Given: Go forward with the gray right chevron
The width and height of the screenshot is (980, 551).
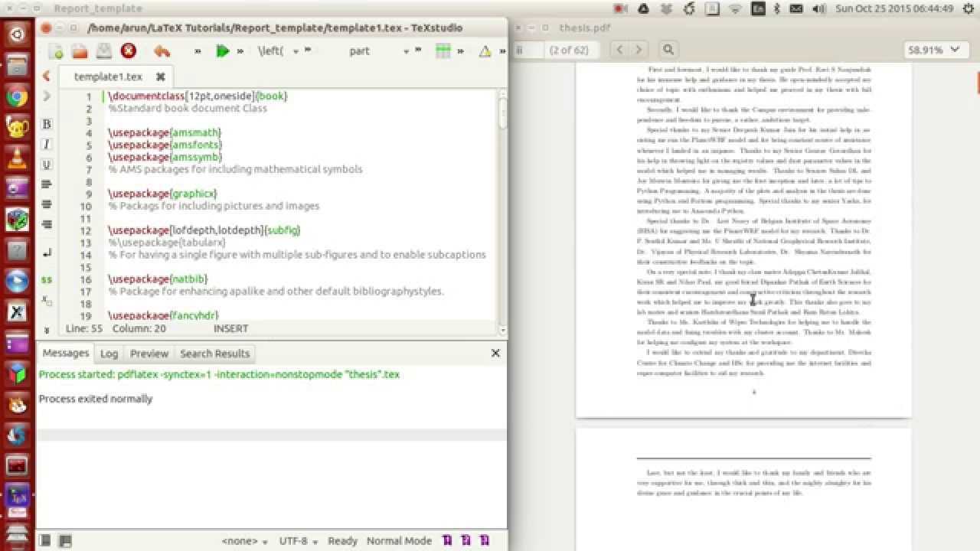Looking at the screenshot, I should (x=47, y=96).
